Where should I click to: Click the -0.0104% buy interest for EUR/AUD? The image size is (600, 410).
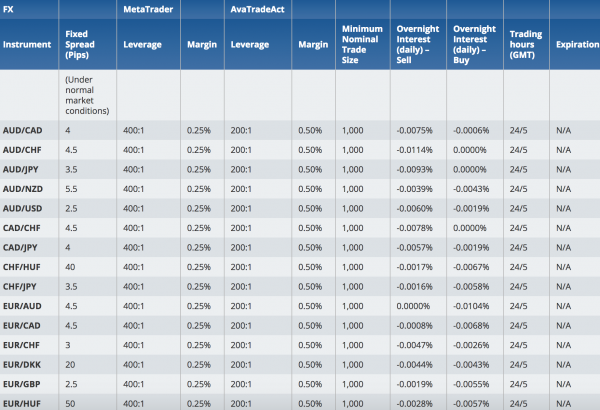(x=471, y=306)
